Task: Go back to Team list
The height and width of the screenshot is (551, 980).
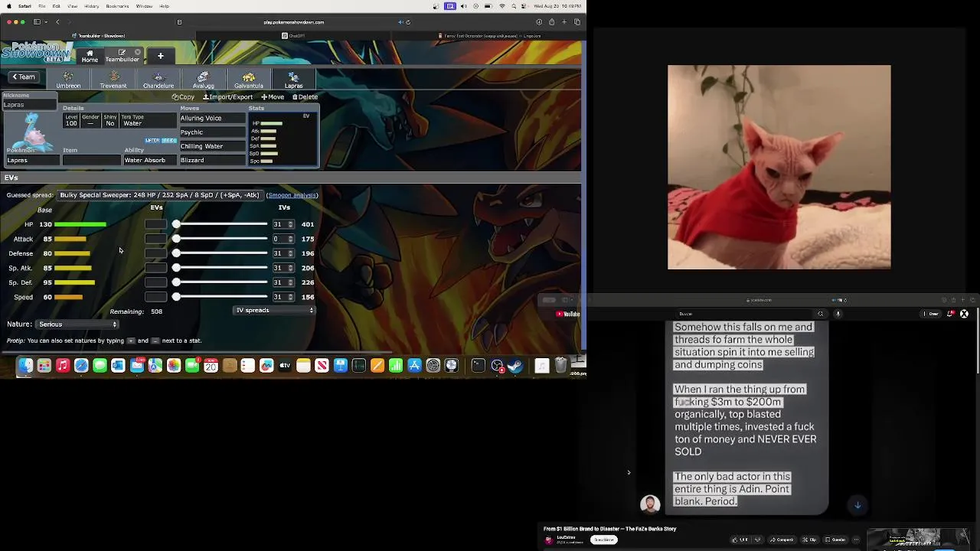Action: click(23, 77)
